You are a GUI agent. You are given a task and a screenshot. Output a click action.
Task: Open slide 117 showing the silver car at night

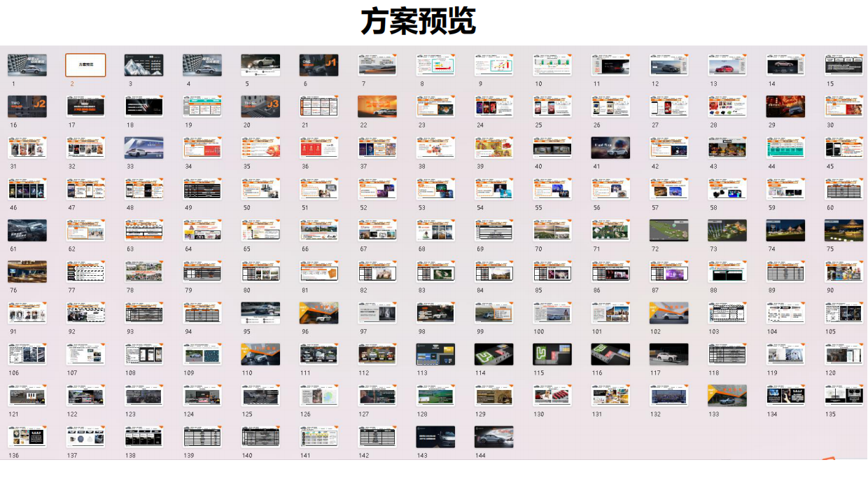pyautogui.click(x=668, y=354)
